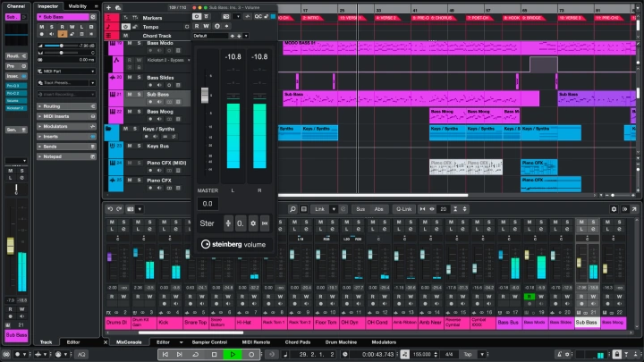Click the Keys / Synths folder icon

(x=108, y=129)
